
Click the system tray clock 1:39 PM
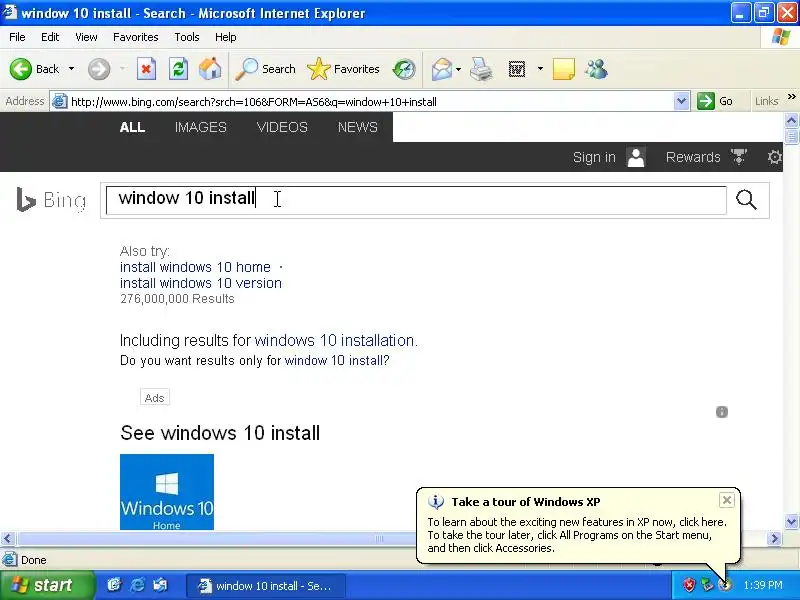(x=763, y=585)
